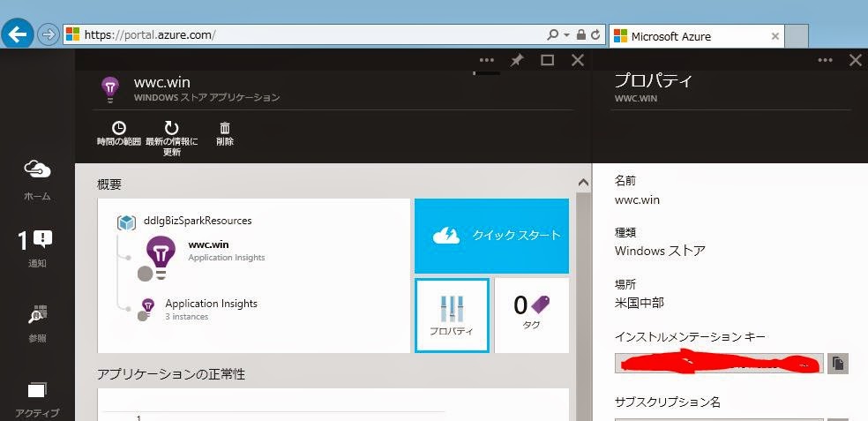Click the 種類 value Windows ストア
Viewport: 868px width, 421px height.
660,251
